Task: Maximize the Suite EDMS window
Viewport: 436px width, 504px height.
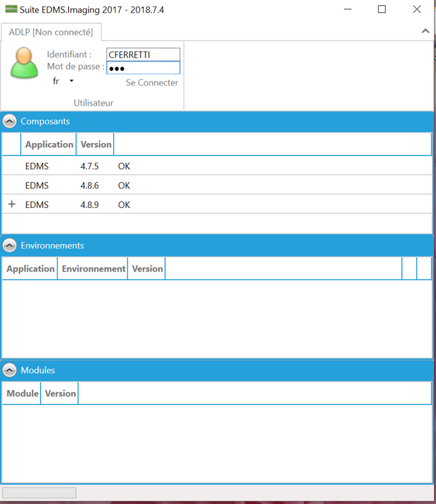Action: click(382, 9)
